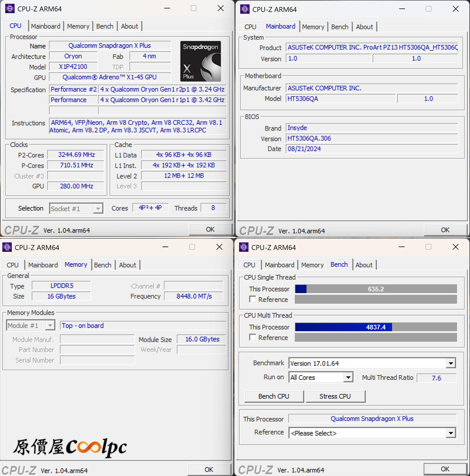Image resolution: width=470 pixels, height=476 pixels.
Task: Click the Product field ASUSTeK ProArt PZ13
Action: pos(372,47)
